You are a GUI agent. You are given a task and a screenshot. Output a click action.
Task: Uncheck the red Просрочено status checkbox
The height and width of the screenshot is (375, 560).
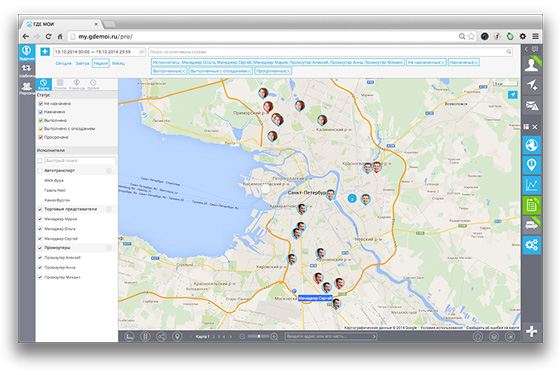coord(40,137)
